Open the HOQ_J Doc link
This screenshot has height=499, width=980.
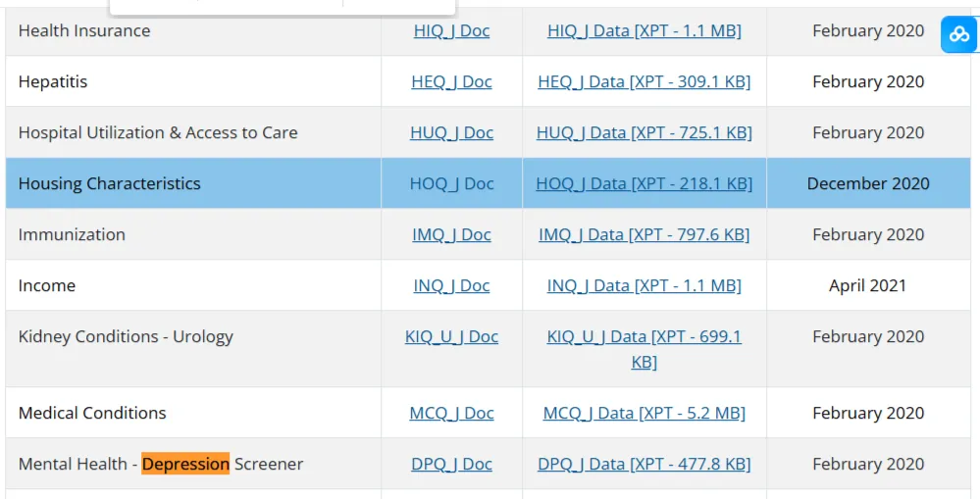(x=451, y=183)
